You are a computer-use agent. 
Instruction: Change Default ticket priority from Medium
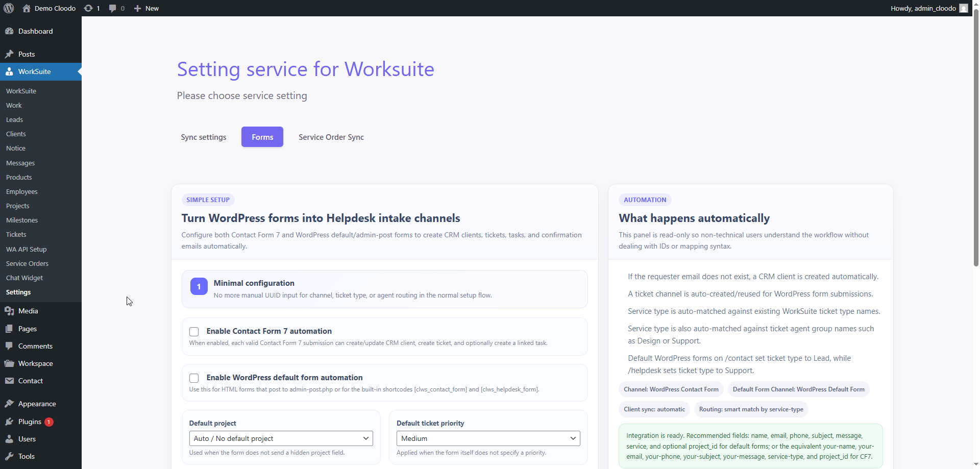tap(488, 438)
